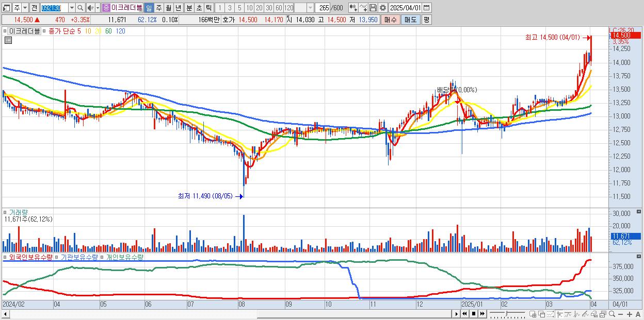This screenshot has height=320, width=644.
Task: Click the add chart pane icon
Action: (x=533, y=314)
